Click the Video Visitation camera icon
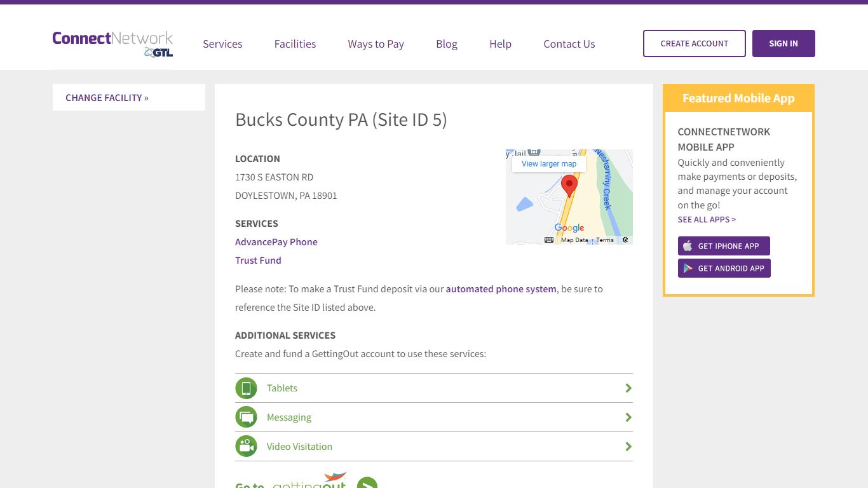 click(246, 446)
